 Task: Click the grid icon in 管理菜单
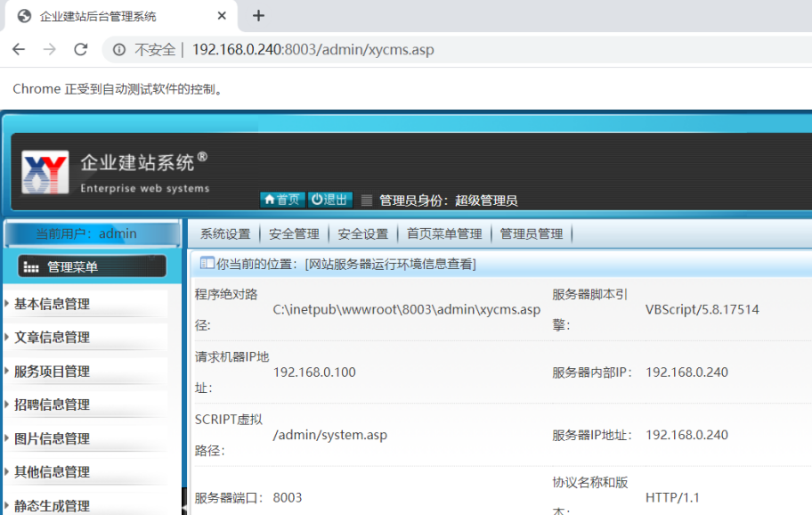coord(31,267)
